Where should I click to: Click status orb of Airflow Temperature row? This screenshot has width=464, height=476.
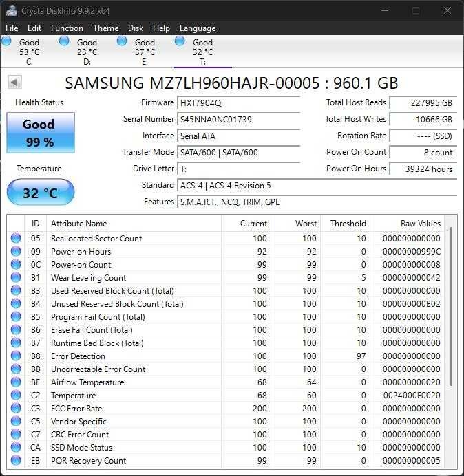(16, 382)
